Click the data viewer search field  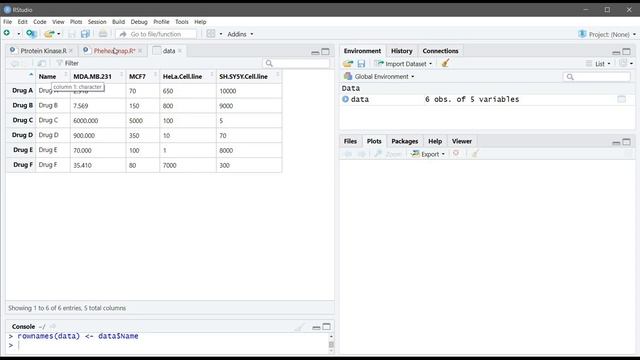[x=297, y=63]
